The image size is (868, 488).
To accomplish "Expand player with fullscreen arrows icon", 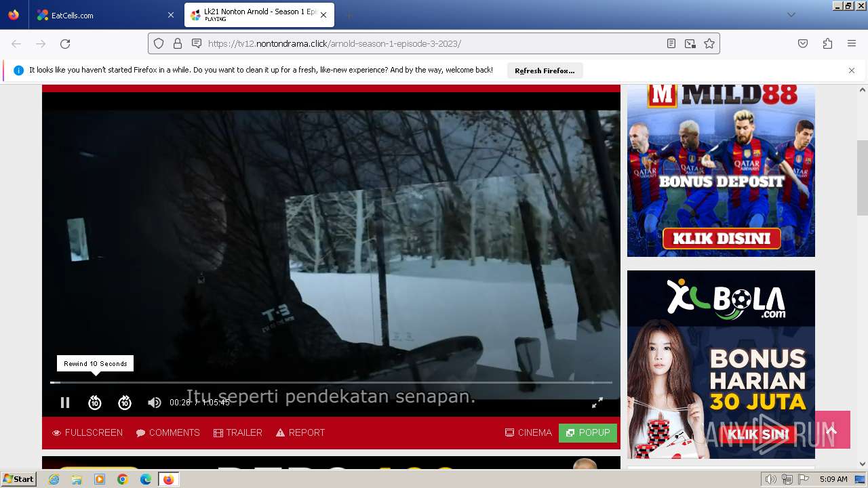I will click(x=597, y=403).
